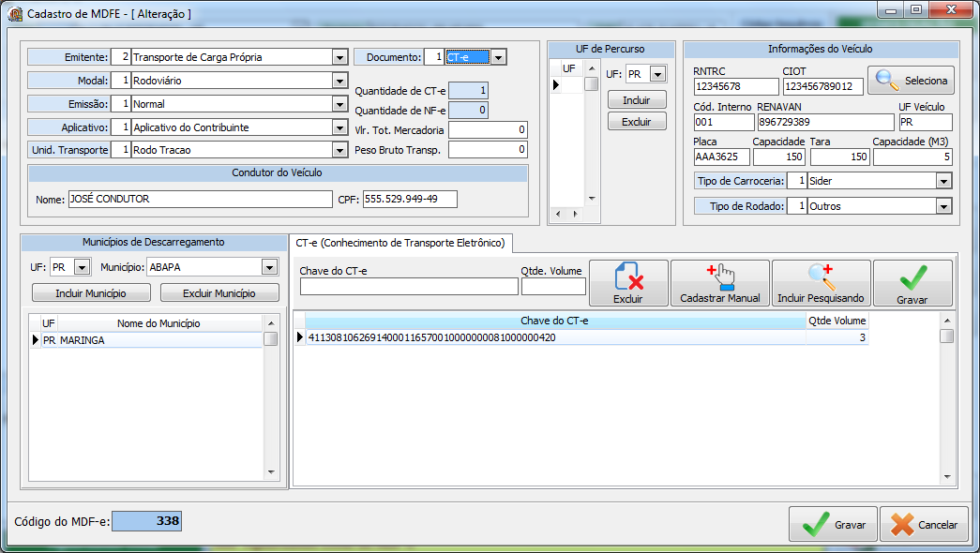The width and height of the screenshot is (980, 553).
Task: Open Cadastrar Manual hand-pointer icon button
Action: point(720,283)
